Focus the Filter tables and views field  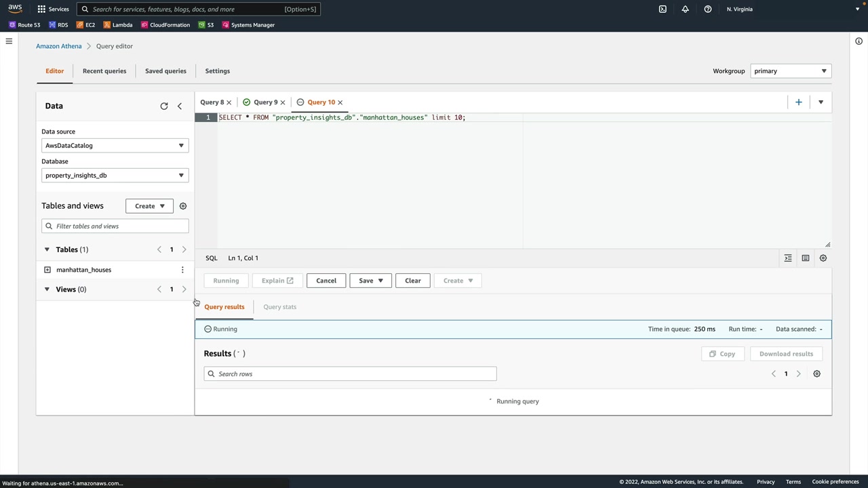(115, 226)
